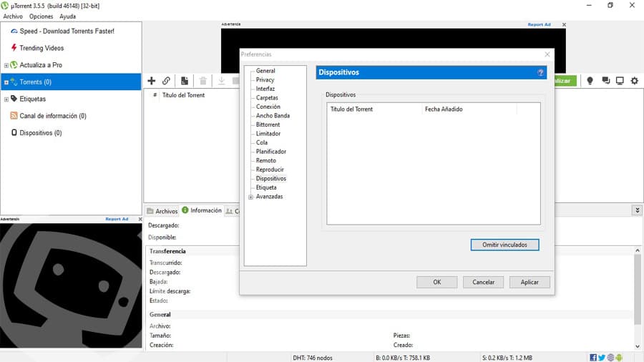The width and height of the screenshot is (644, 362).
Task: Expand the Torrents (0) sidebar node
Action: click(x=6, y=82)
